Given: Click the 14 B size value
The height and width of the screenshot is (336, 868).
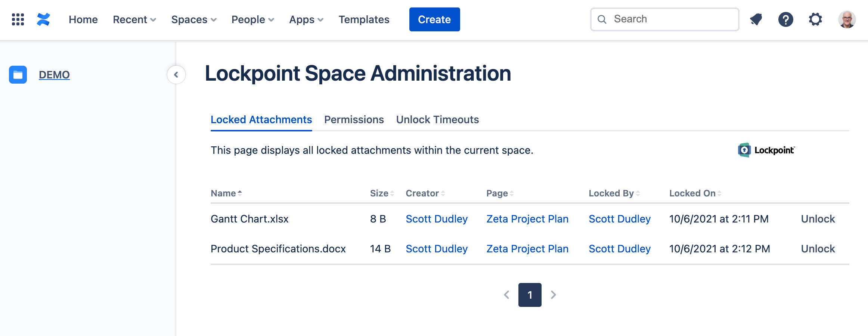Looking at the screenshot, I should point(380,249).
